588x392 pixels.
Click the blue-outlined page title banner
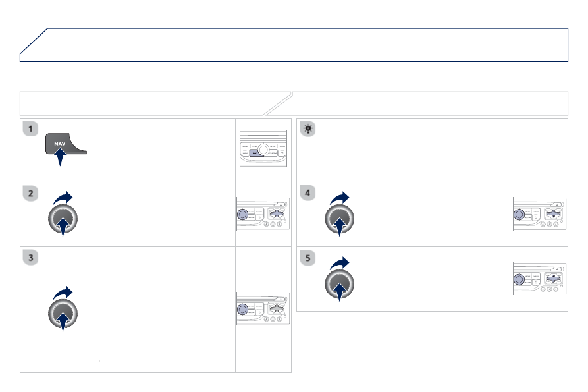(294, 45)
